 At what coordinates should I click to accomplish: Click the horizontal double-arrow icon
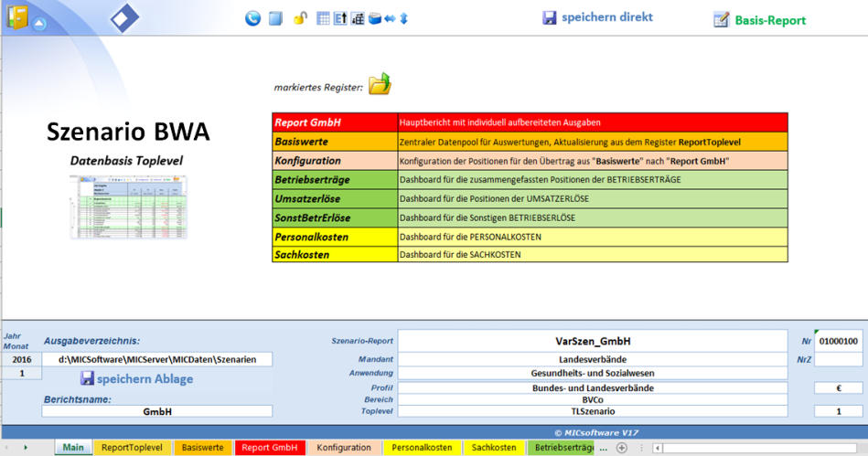[390, 18]
